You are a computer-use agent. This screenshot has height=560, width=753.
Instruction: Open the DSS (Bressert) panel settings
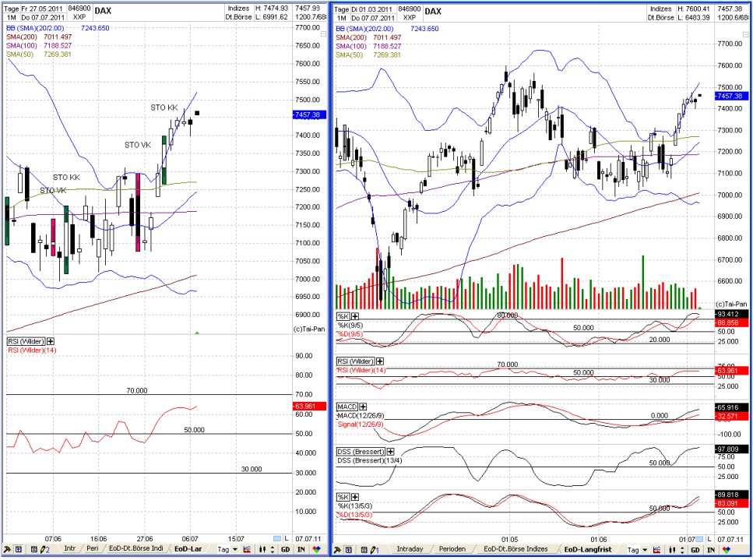(x=390, y=452)
